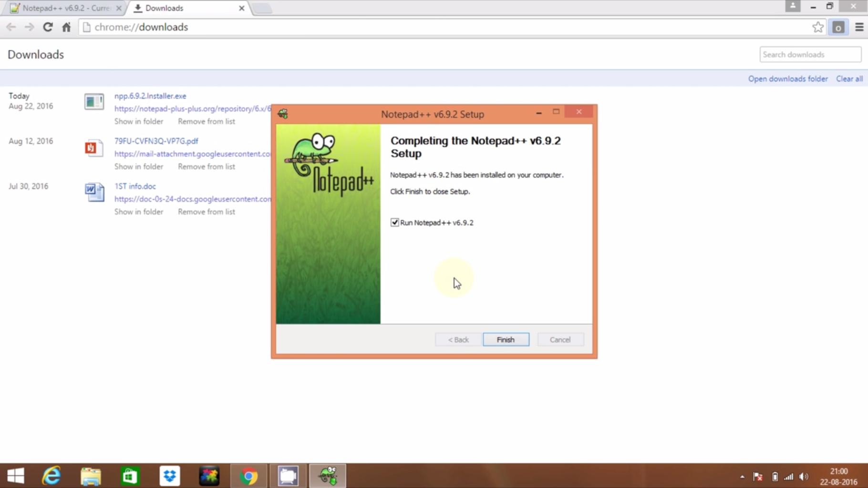Viewport: 868px width, 488px height.
Task: Bookmark this page with the star icon
Action: click(818, 27)
